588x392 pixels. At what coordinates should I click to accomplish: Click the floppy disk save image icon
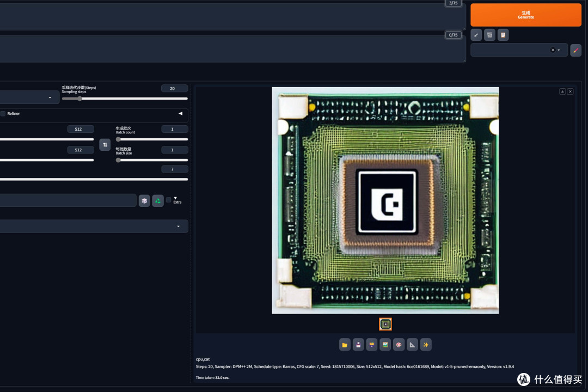358,345
